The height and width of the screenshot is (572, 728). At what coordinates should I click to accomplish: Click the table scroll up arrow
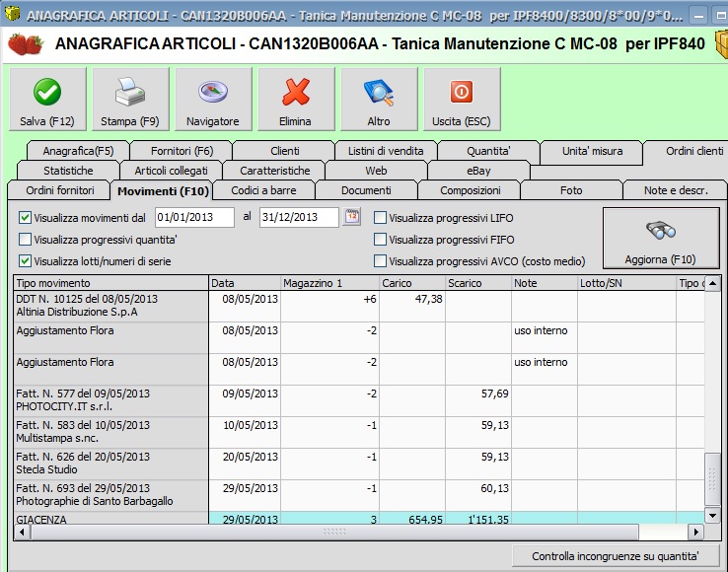tap(712, 283)
